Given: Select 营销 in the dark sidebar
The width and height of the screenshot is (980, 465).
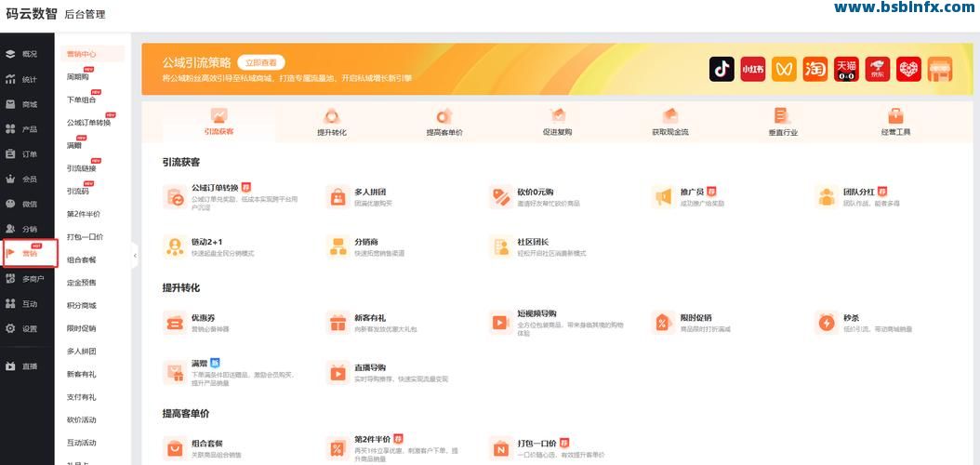Looking at the screenshot, I should click(x=30, y=253).
